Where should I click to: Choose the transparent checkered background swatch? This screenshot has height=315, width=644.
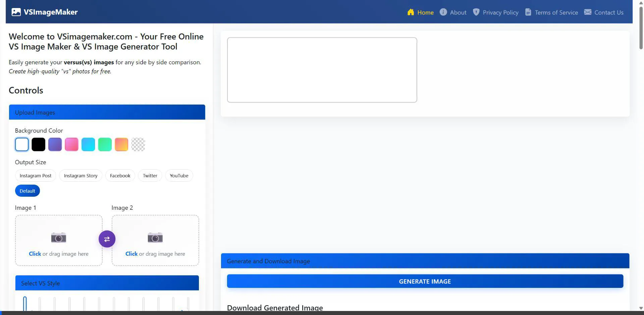[x=138, y=144]
